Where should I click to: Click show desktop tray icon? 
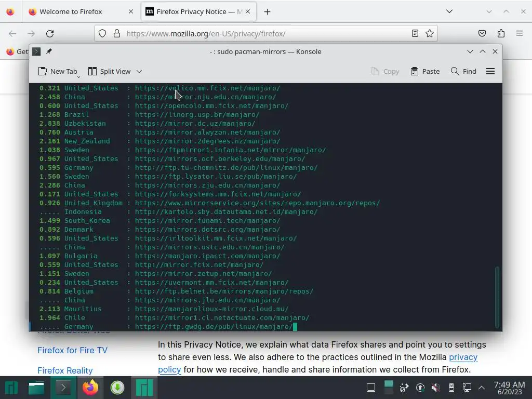click(x=371, y=388)
